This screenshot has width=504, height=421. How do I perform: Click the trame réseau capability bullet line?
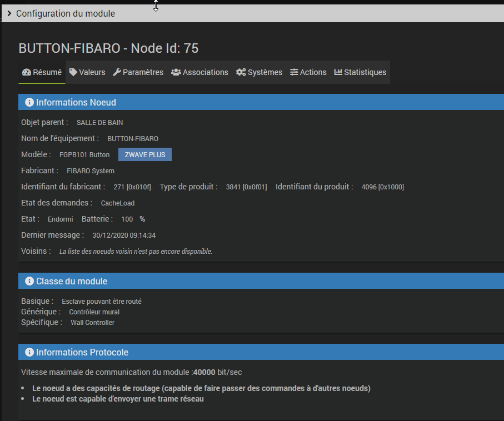pos(118,399)
